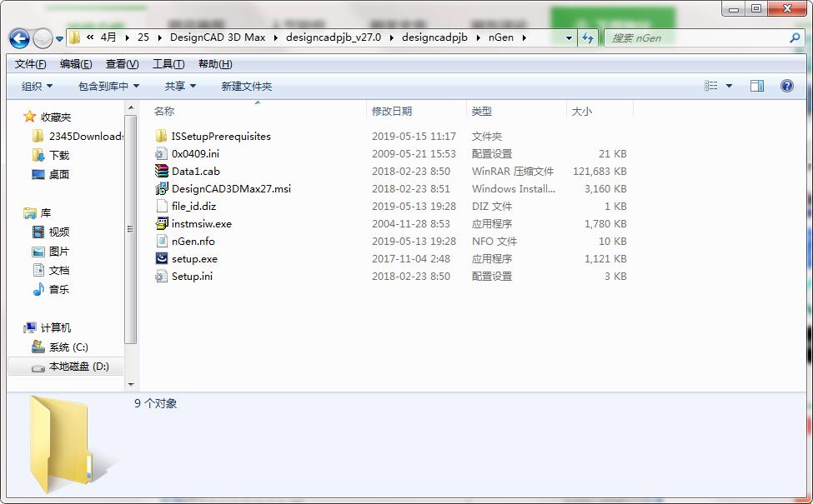Open the 帮助(H) menu
Screen dimensions: 813x504
pos(215,63)
